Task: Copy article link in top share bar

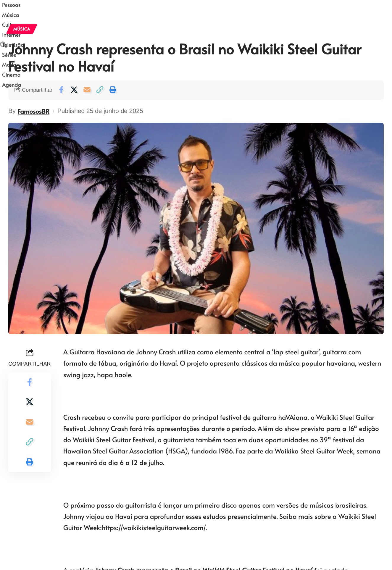Action: click(100, 90)
